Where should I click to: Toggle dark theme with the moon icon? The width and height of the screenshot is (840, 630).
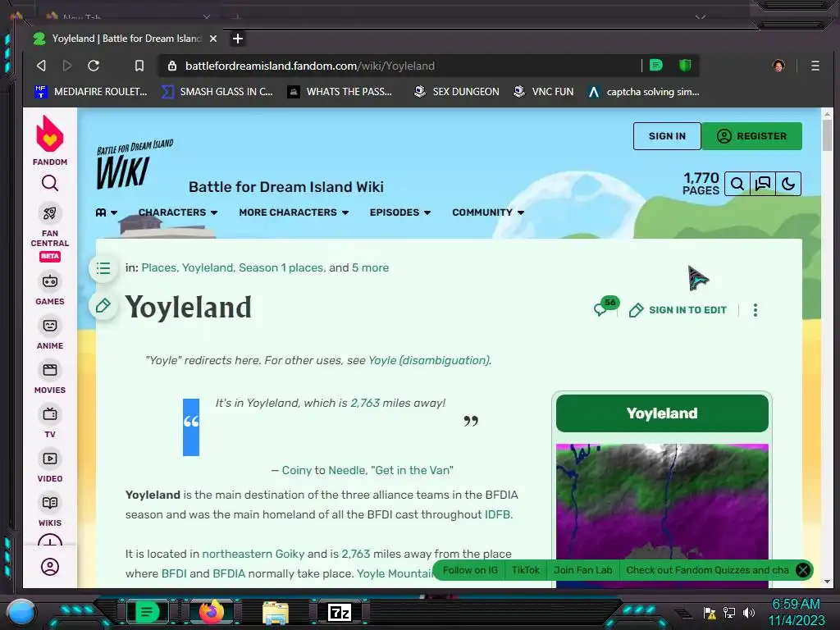[x=788, y=184]
